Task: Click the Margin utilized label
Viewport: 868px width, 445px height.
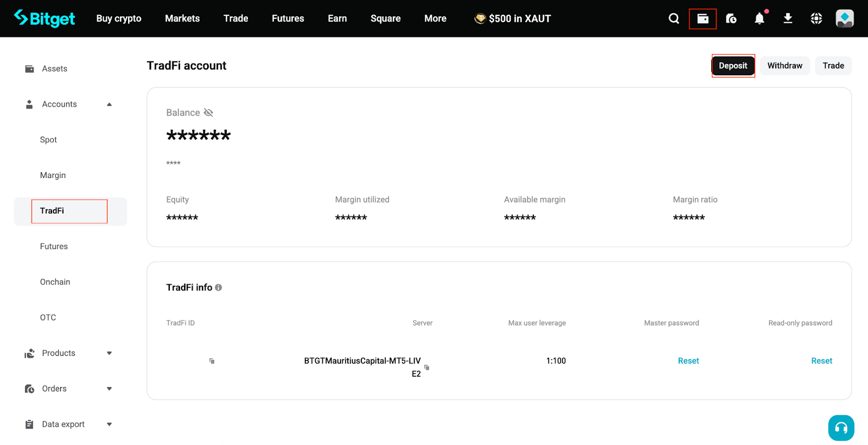Action: (362, 200)
